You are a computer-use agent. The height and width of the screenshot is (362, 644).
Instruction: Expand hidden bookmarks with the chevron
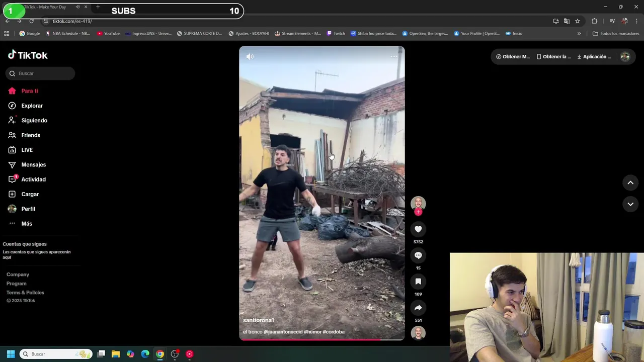click(x=579, y=34)
